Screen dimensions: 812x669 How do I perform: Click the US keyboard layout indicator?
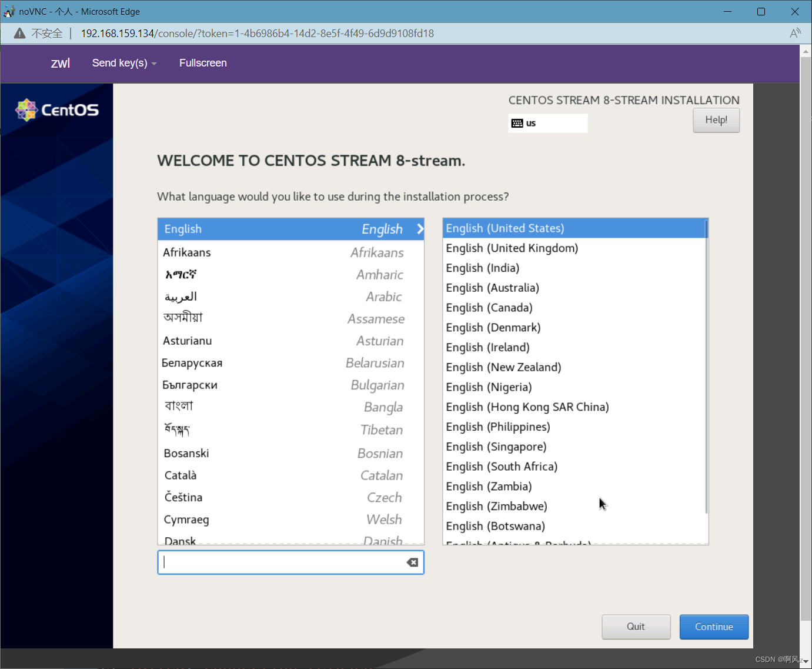547,123
